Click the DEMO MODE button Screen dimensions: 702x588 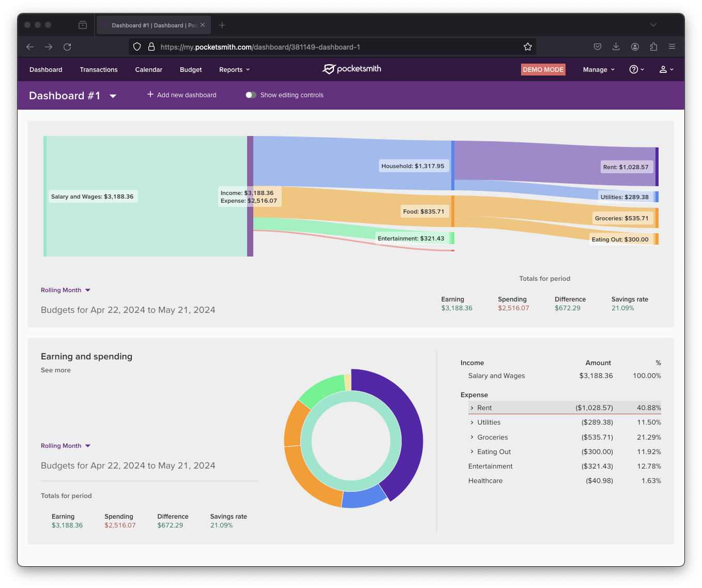pyautogui.click(x=543, y=70)
